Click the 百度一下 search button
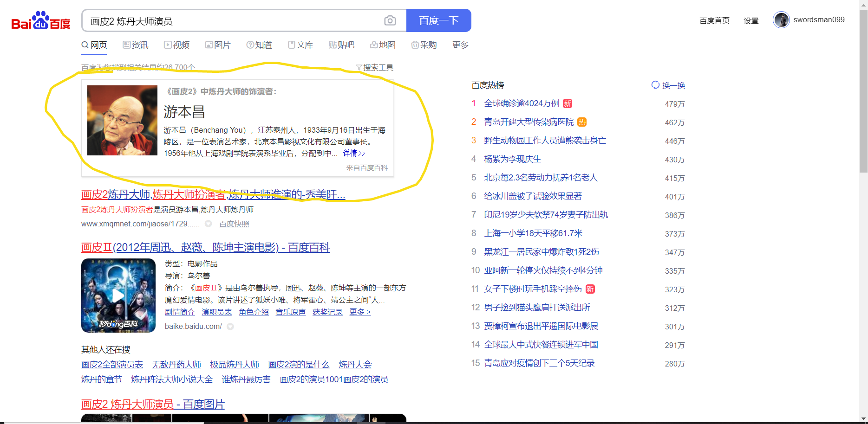 pos(439,20)
